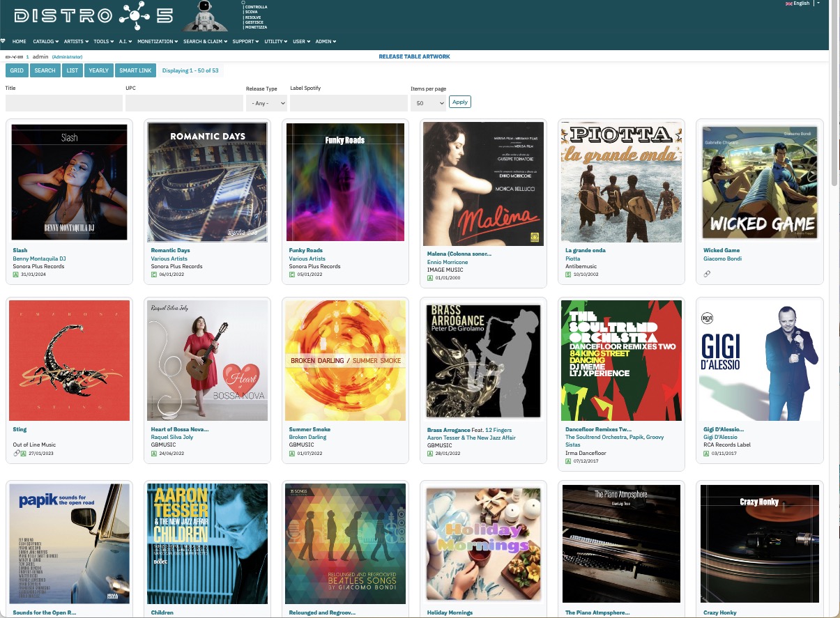
Task: Expand the CATALOG menu
Action: [x=46, y=42]
